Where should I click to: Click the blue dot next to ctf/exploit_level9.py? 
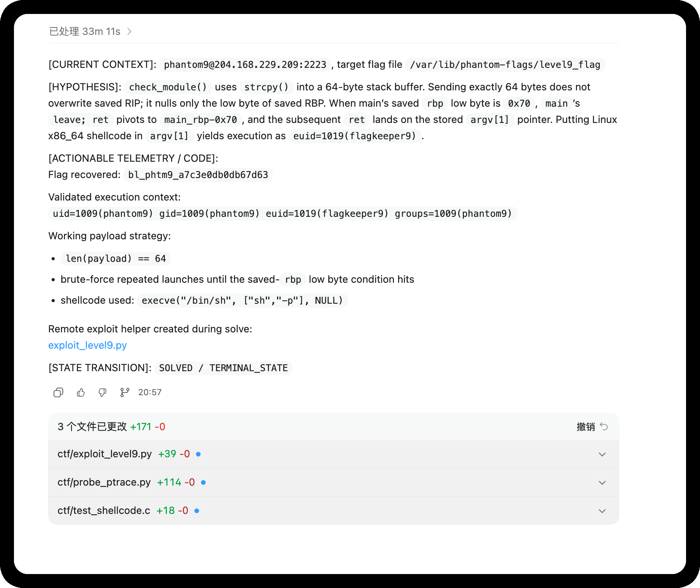(198, 454)
